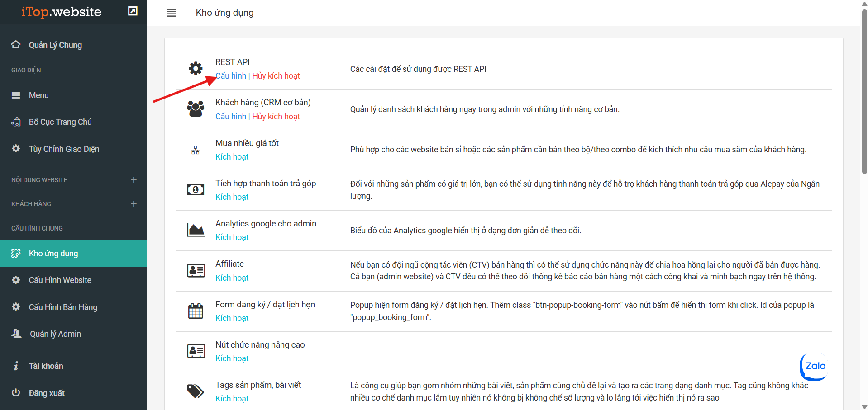
Task: Expand the Khách Hàng sidebar section
Action: (x=134, y=204)
